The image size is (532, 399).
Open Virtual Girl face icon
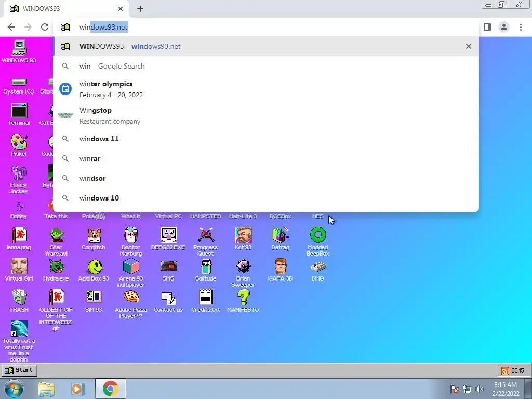[19, 270]
